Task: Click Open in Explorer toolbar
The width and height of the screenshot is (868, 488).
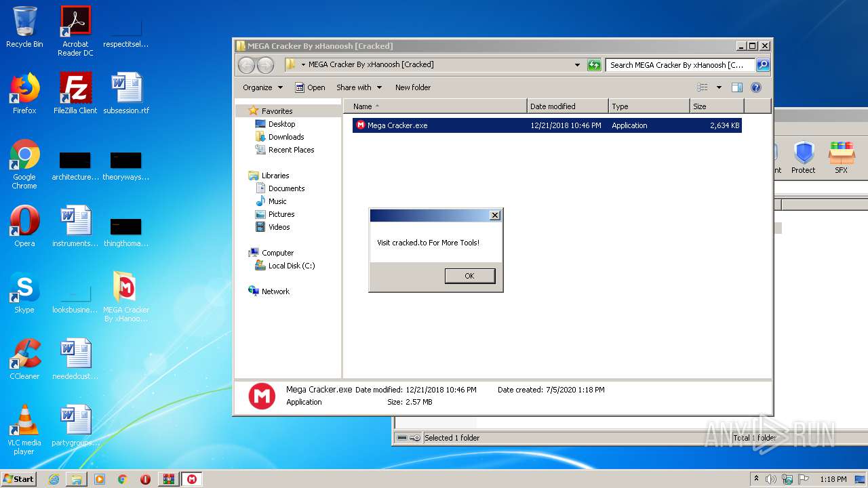Action: [310, 87]
